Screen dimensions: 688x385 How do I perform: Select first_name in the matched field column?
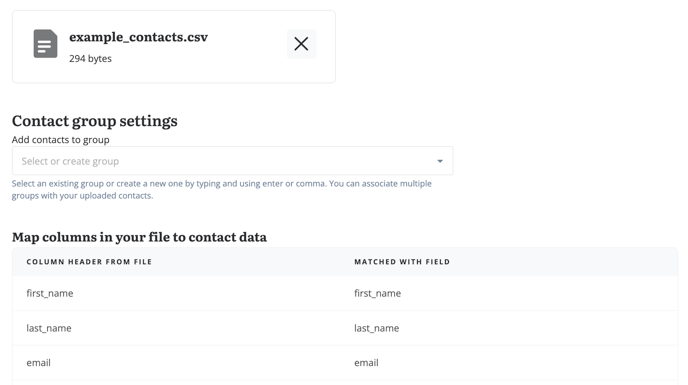[x=377, y=293]
